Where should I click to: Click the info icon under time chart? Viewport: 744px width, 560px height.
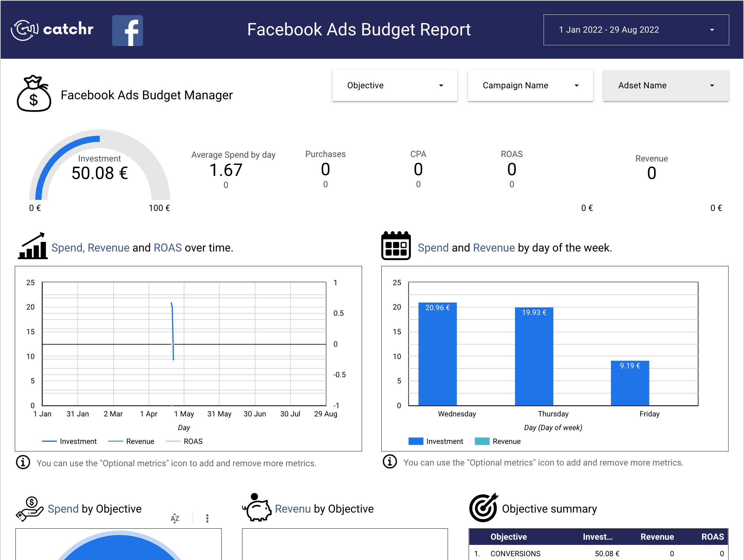point(23,462)
